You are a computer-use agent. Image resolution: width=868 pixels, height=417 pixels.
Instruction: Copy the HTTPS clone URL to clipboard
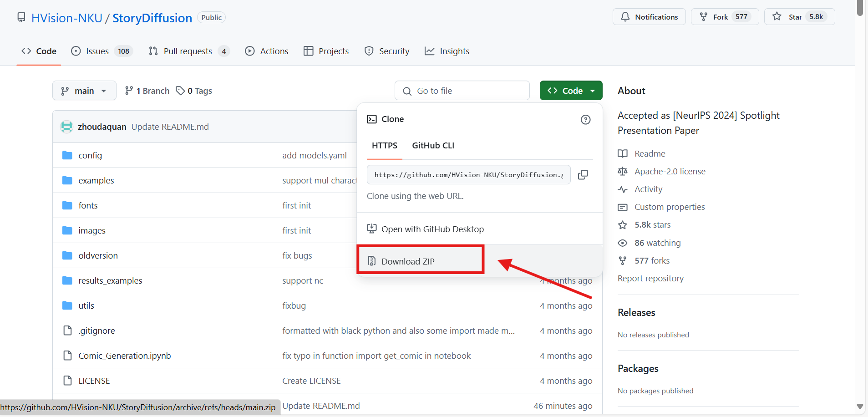point(583,175)
